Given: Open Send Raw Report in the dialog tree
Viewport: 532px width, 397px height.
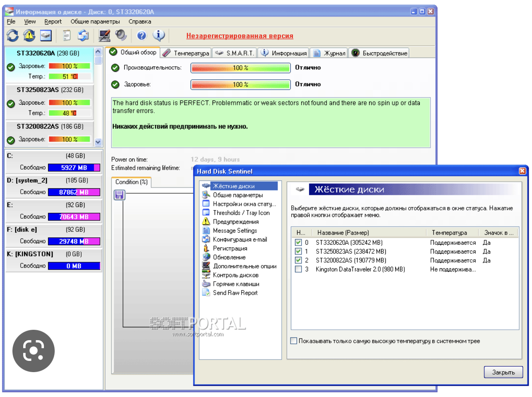Looking at the screenshot, I should [x=235, y=293].
